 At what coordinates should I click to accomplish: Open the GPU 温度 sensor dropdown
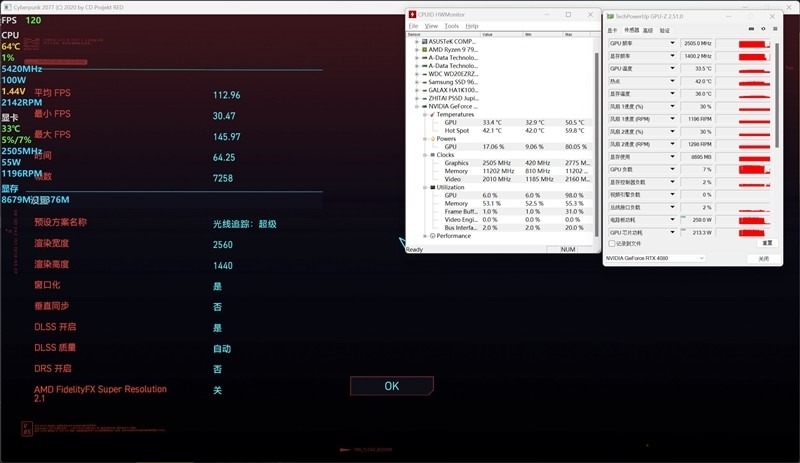(672, 68)
